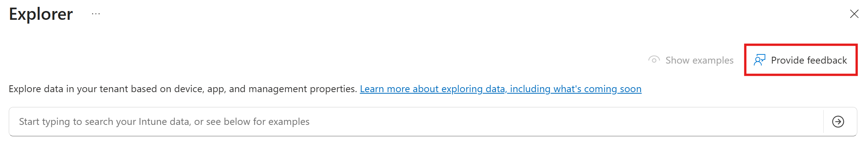
Task: Submit the search with the arrow icon
Action: pos(838,122)
